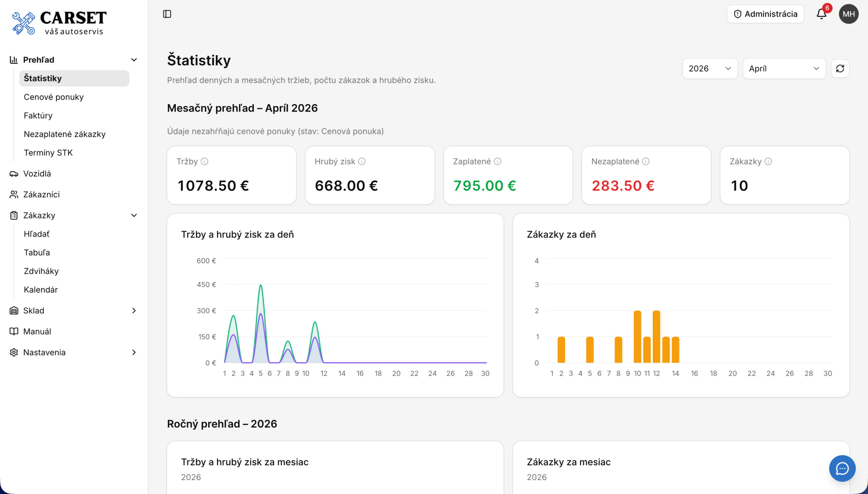868x494 pixels.
Task: Click the day 10 orange bar
Action: tap(637, 336)
